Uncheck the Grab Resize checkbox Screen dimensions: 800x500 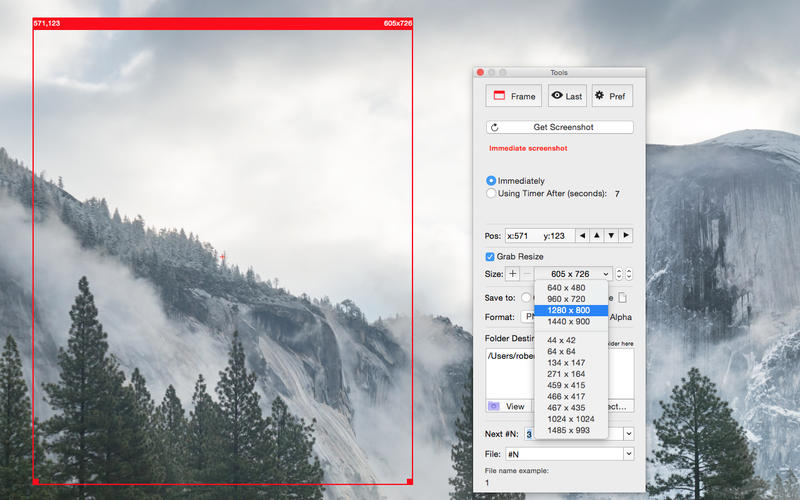pos(490,257)
